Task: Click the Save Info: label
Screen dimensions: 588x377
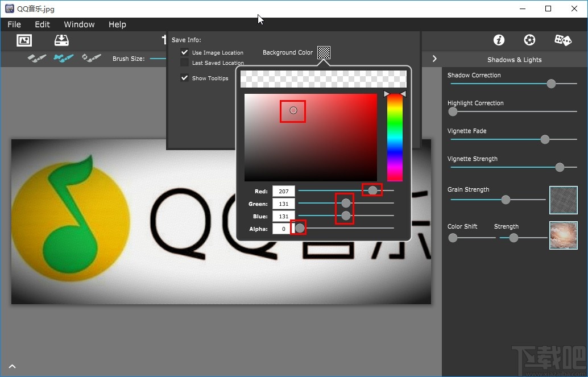Action: [187, 40]
